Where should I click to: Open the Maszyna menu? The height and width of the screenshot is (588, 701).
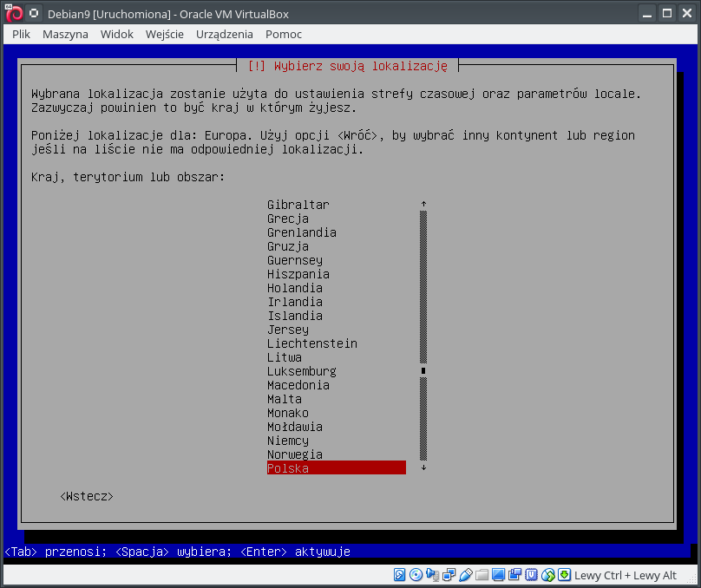(x=65, y=34)
